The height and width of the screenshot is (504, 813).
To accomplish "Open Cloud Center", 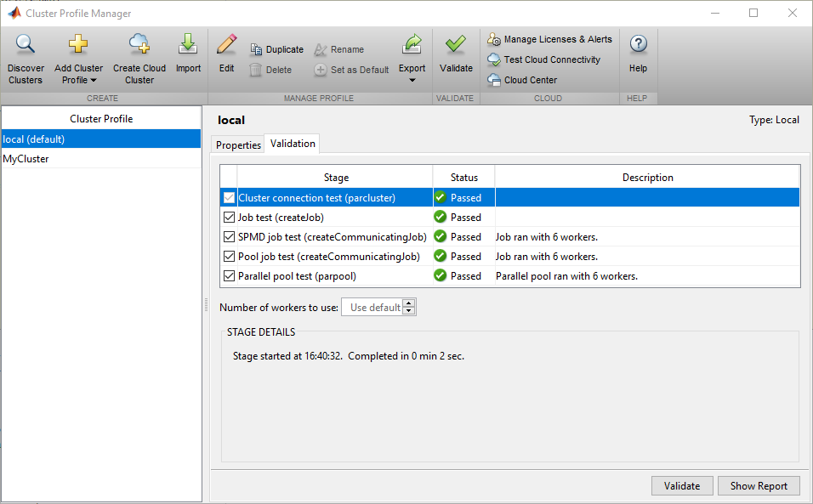I will (521, 80).
